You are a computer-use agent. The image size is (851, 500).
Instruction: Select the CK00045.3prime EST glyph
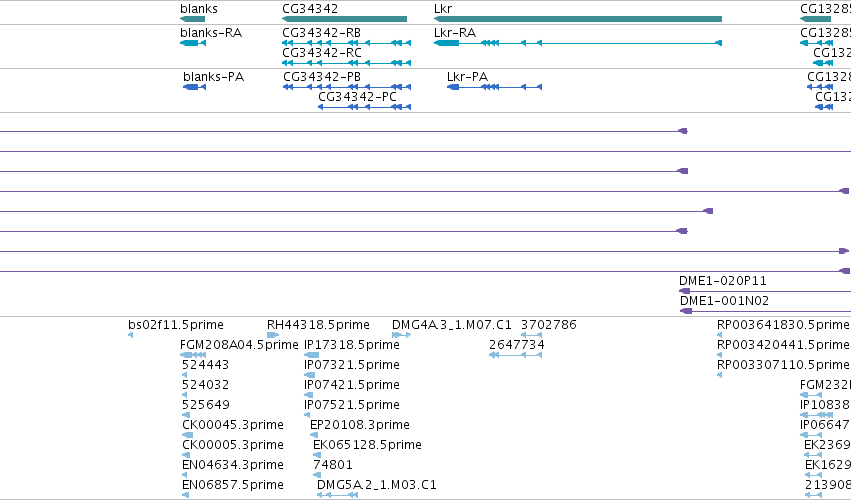point(187,435)
